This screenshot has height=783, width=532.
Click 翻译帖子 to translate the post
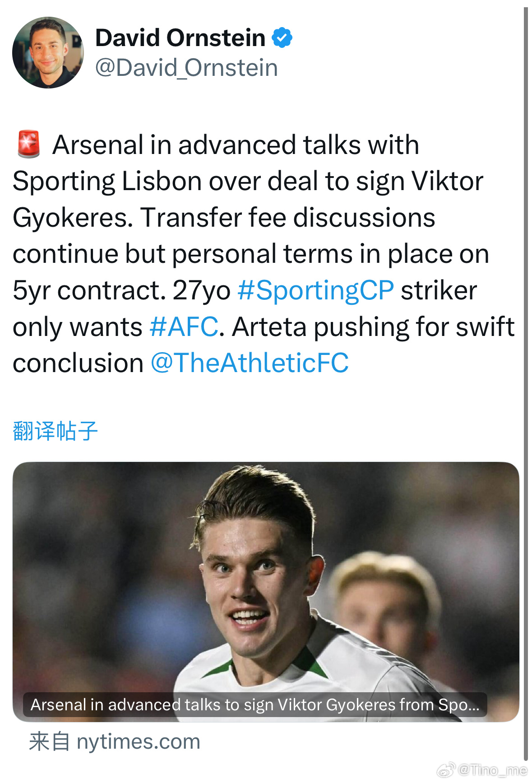55,431
